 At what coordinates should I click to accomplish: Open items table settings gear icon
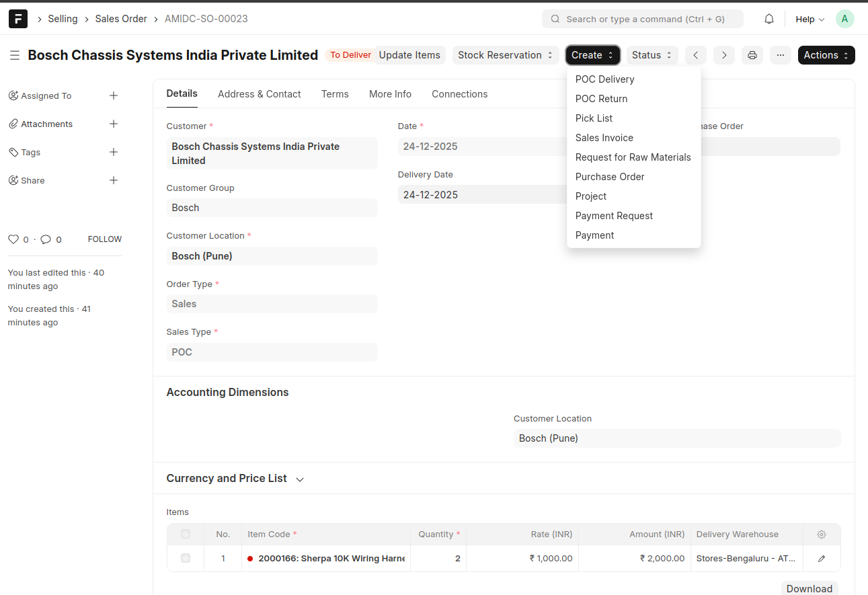point(821,534)
